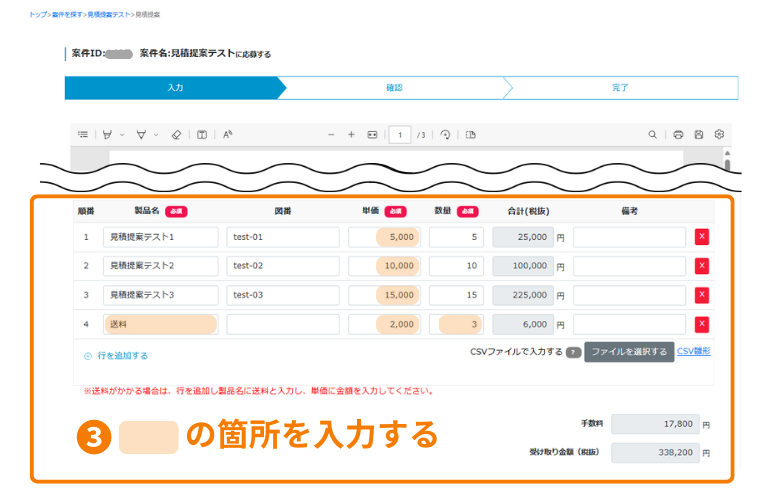Viewport: 770px width, 500px height.
Task: Click quantity field with value 15
Action: [456, 295]
